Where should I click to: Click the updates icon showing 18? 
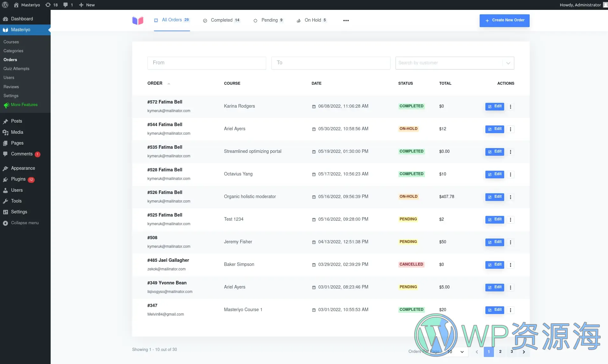pyautogui.click(x=51, y=5)
